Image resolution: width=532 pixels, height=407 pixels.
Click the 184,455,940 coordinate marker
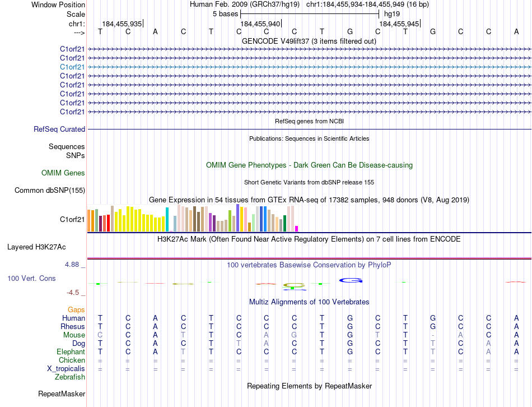click(x=260, y=24)
